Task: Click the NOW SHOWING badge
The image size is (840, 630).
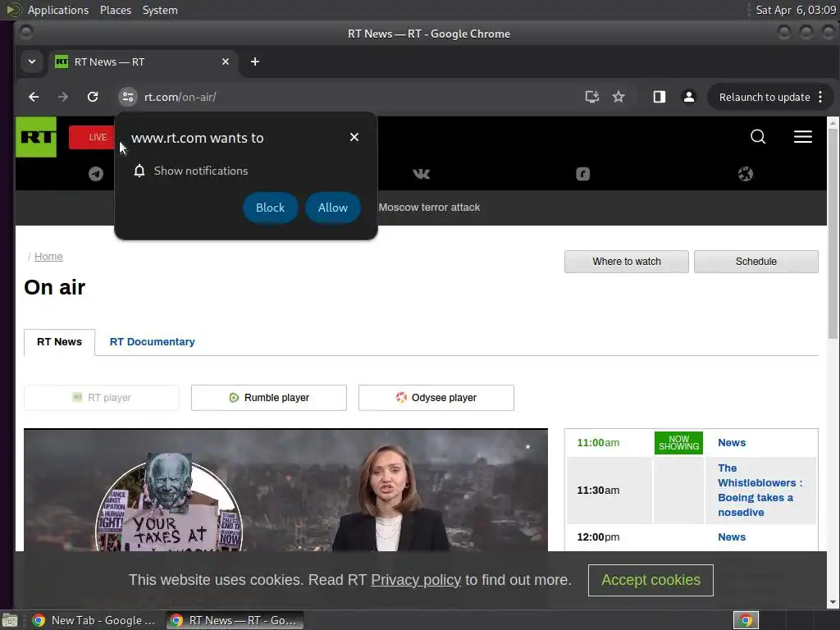Action: (x=678, y=443)
